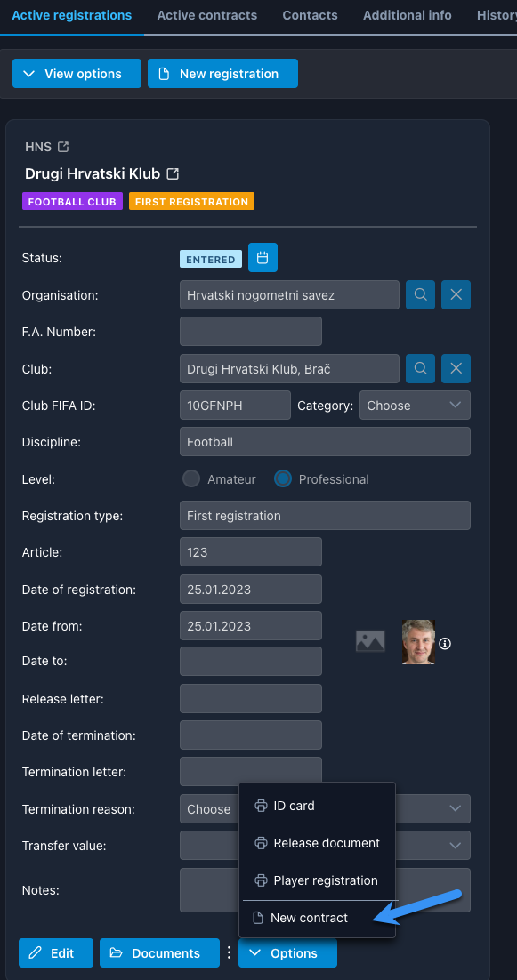
Task: Expand the View options dropdown button
Action: coord(77,74)
